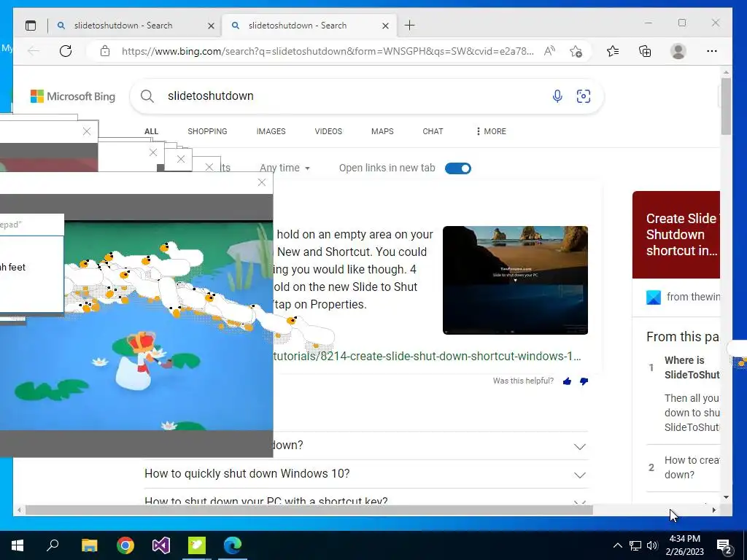
Task: Click the magnifier icon in Bing search box
Action: 147,96
